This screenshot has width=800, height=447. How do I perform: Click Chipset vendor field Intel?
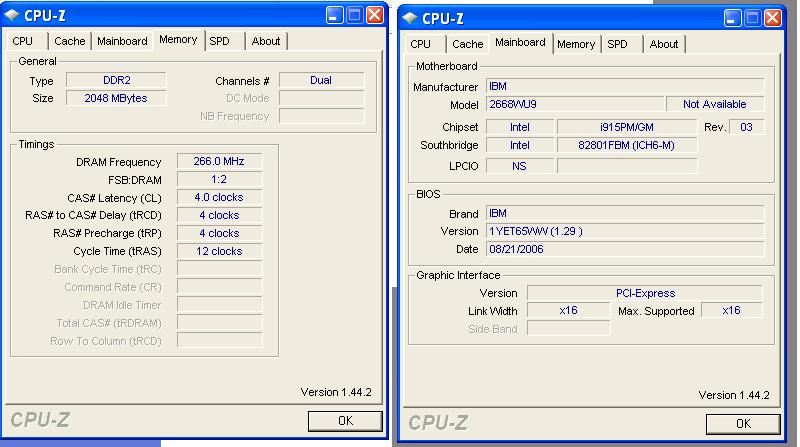point(520,127)
